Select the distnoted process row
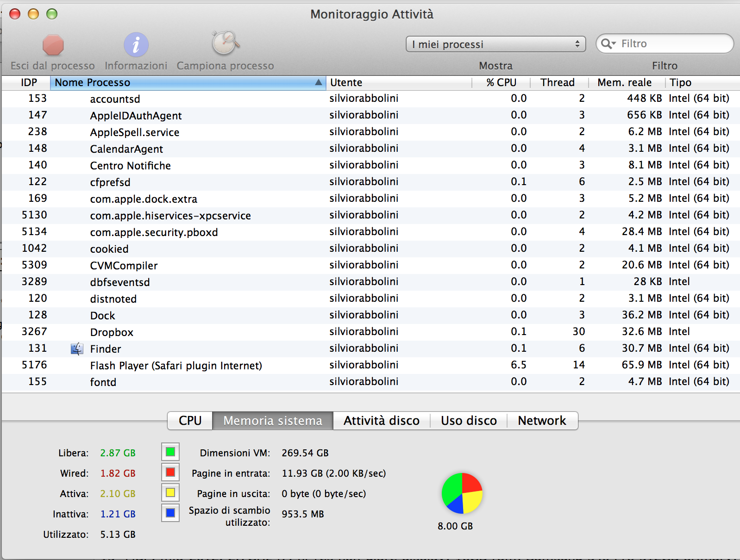 pyautogui.click(x=370, y=299)
